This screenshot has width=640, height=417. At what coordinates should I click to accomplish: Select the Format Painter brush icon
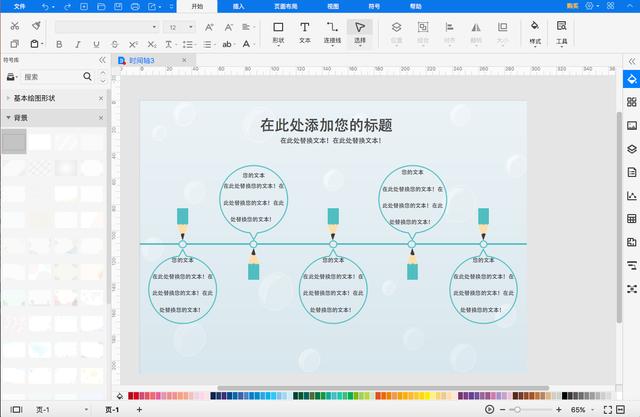click(x=36, y=26)
